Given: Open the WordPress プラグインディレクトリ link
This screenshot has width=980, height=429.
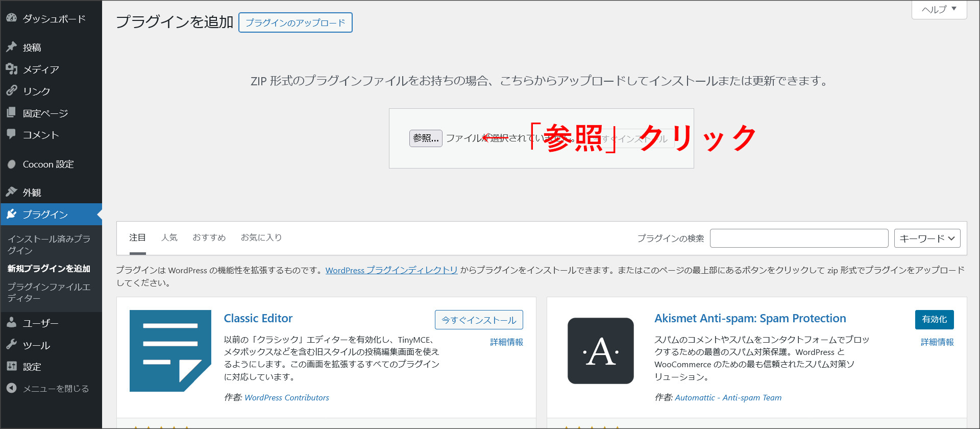Looking at the screenshot, I should 391,270.
